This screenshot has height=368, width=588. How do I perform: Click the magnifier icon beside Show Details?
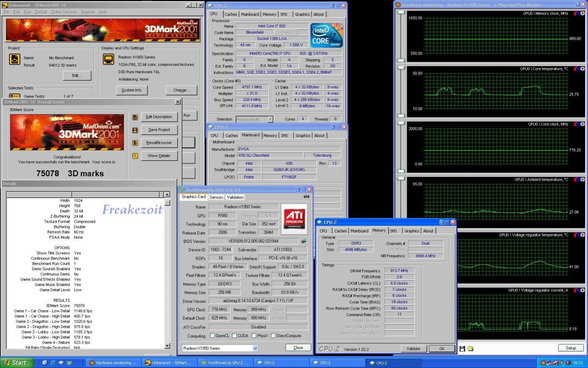135,156
